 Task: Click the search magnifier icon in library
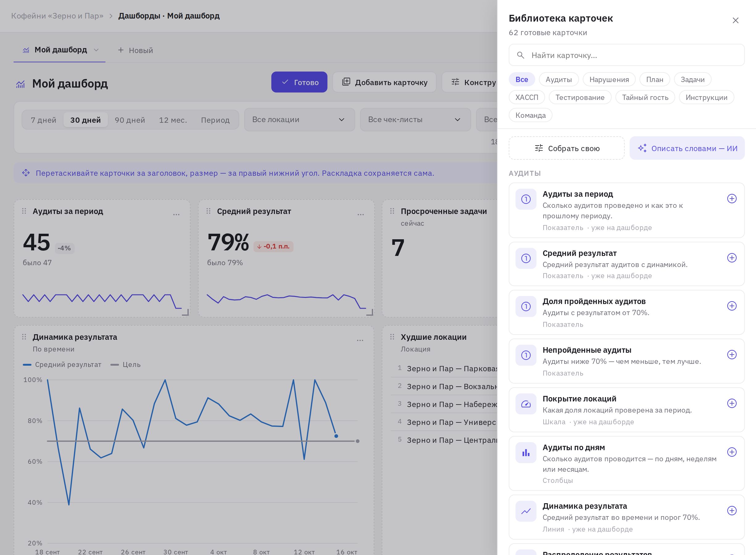point(520,55)
